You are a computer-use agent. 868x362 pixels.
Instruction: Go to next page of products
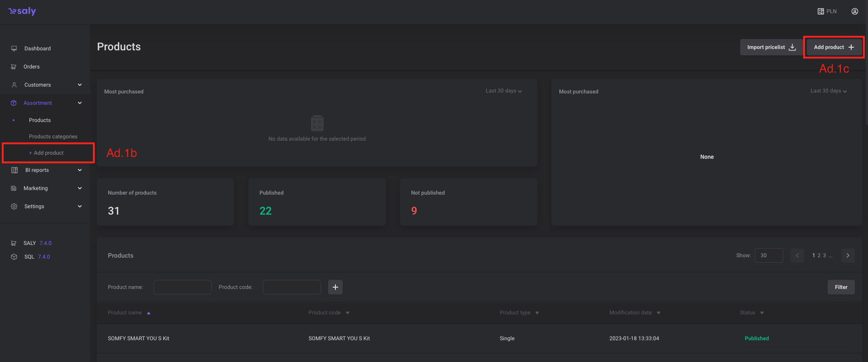[848, 255]
